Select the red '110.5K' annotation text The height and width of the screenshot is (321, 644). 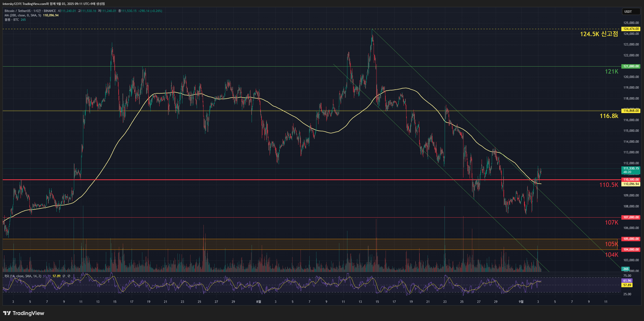[609, 185]
